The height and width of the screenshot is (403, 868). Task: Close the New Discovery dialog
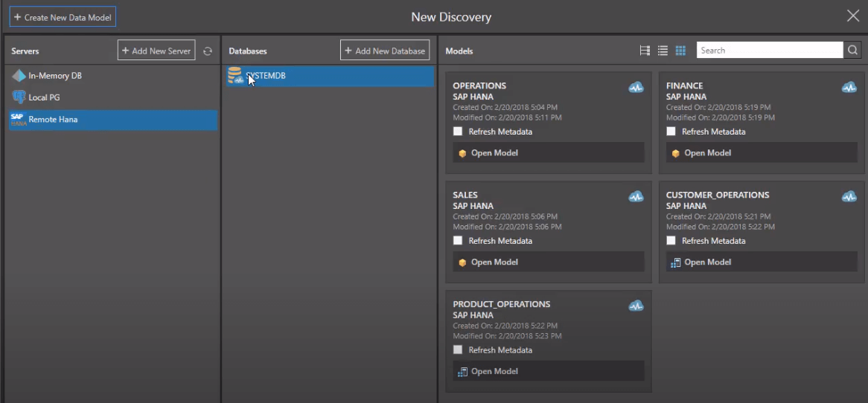pos(852,16)
